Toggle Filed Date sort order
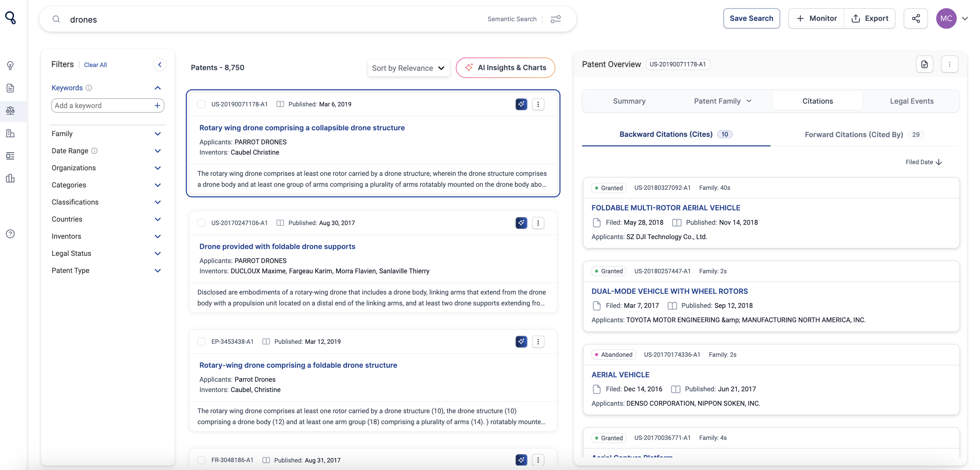980x470 pixels. click(923, 162)
